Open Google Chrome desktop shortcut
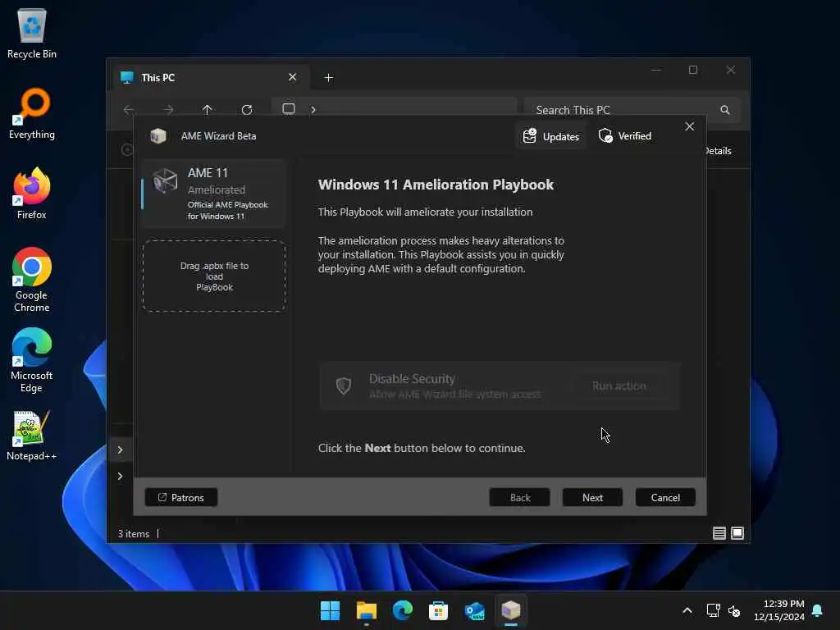 click(32, 280)
